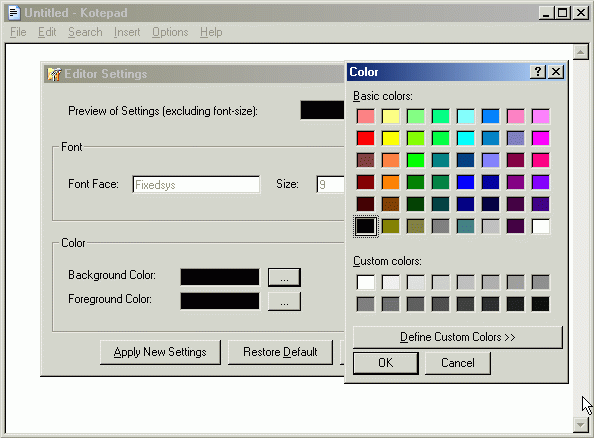The width and height of the screenshot is (594, 438).
Task: Open Foreground Color picker ellipsis button
Action: click(284, 301)
